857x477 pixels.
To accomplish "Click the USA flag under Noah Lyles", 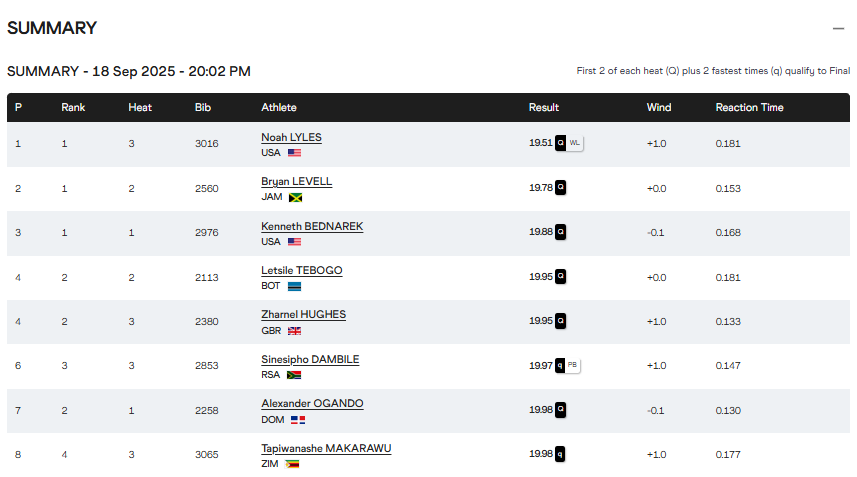I will [x=294, y=153].
